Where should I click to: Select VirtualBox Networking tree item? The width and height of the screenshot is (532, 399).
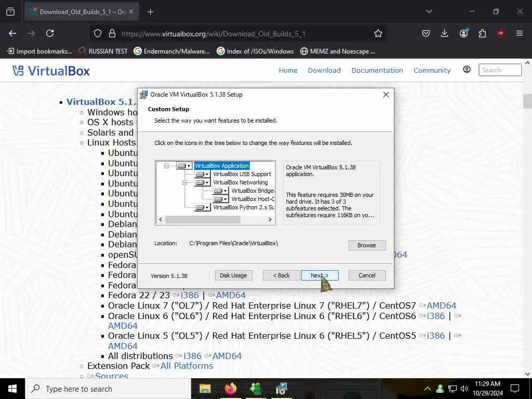pos(240,182)
